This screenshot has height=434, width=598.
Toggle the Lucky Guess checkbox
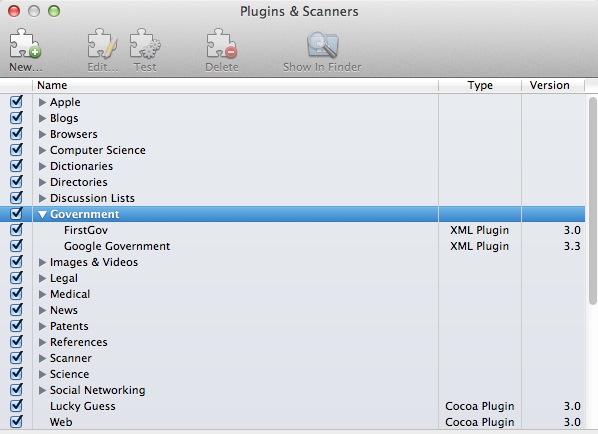[x=16, y=406]
